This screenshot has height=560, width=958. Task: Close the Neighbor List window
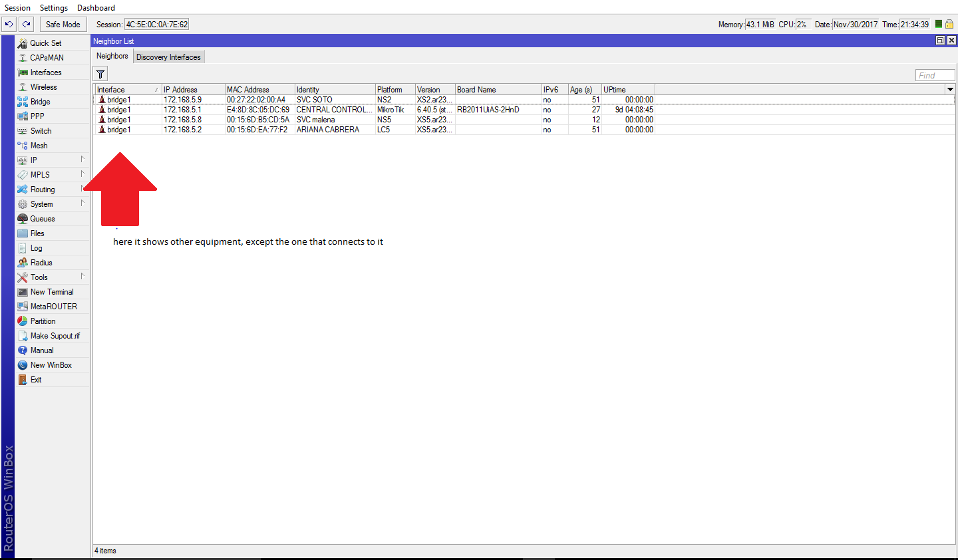(x=951, y=41)
